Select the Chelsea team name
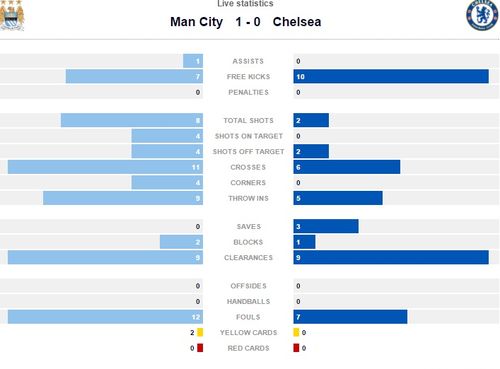The height and width of the screenshot is (369, 500). click(x=297, y=22)
